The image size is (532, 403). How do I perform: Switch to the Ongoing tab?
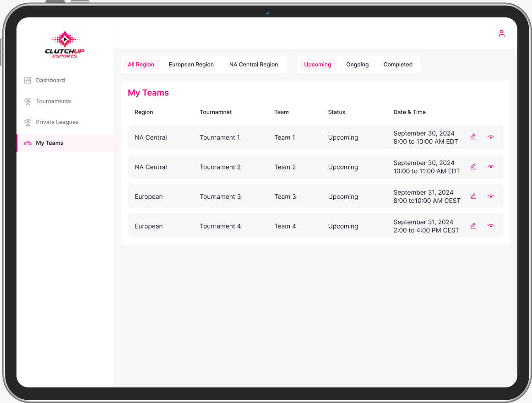point(357,65)
